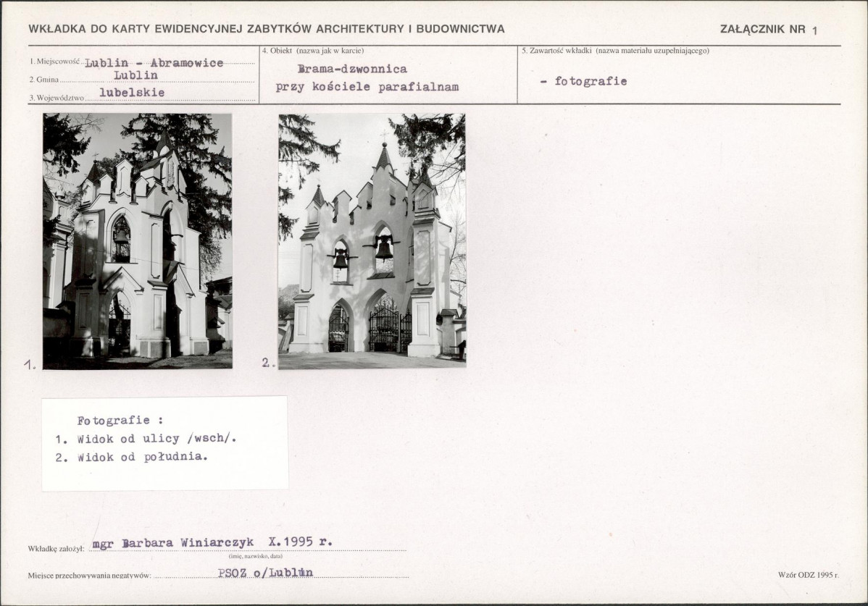Click the fotografie entry in the content field
This screenshot has width=868, height=606.
tap(584, 81)
